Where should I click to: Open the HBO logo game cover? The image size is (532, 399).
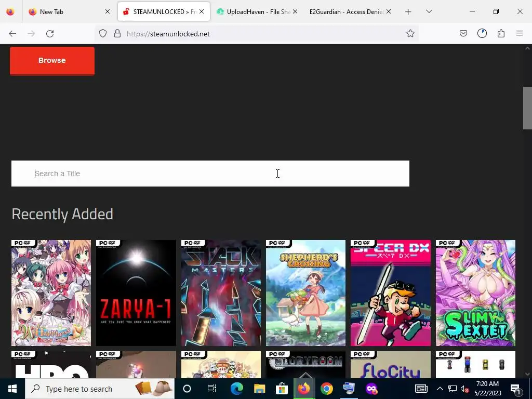(51, 365)
